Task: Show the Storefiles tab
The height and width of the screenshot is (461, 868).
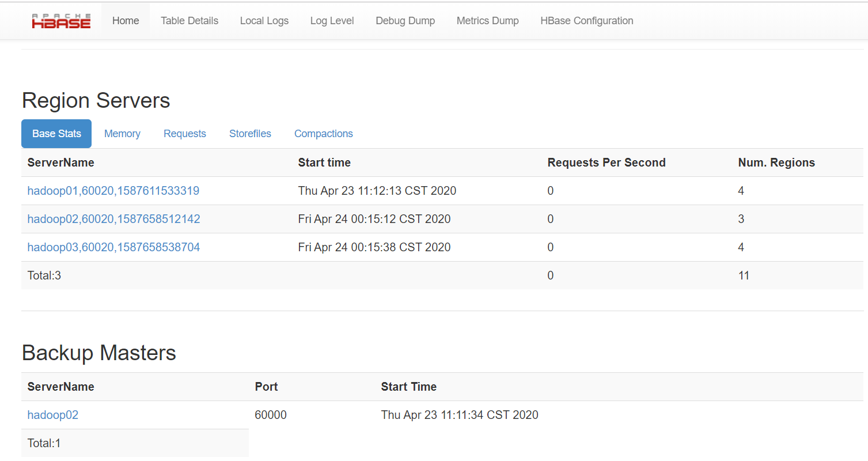Action: (250, 134)
